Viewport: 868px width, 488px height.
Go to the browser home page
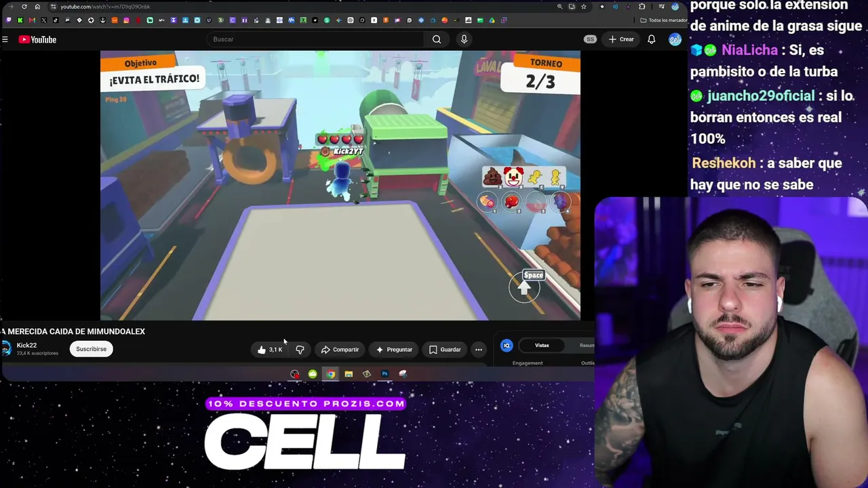[x=37, y=7]
